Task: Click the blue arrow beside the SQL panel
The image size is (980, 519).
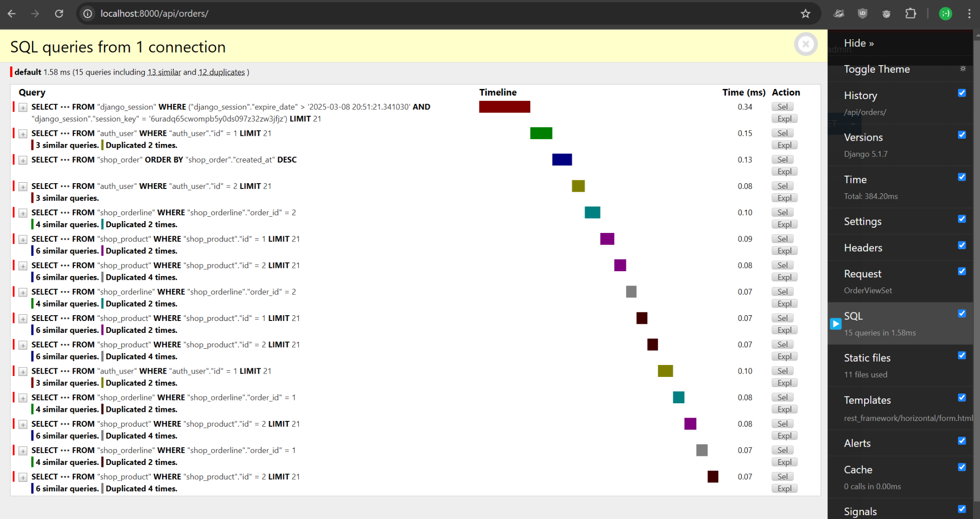Action: point(835,324)
